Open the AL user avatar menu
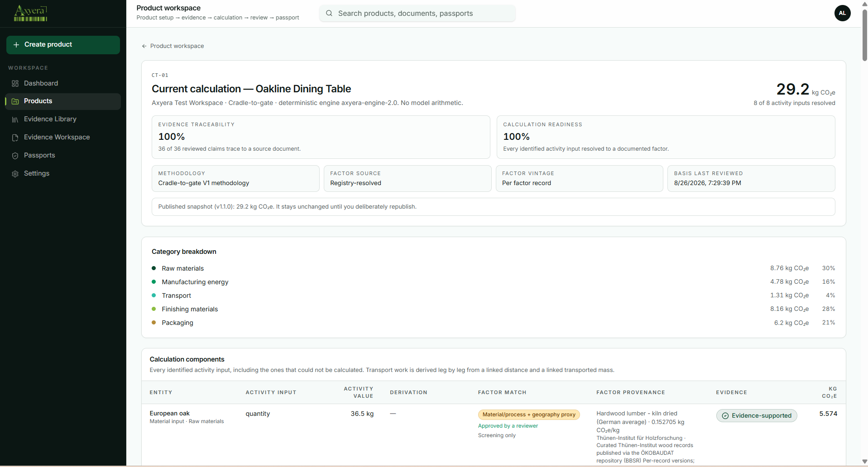This screenshot has width=868, height=467. [x=842, y=13]
